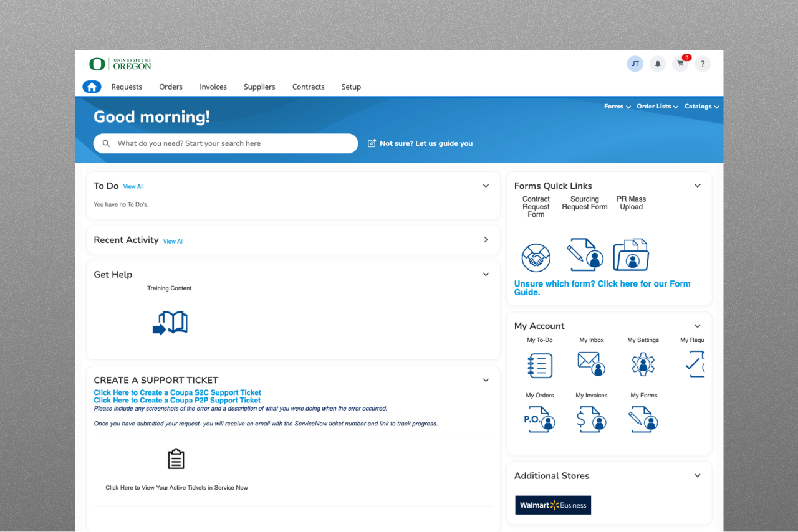Click the Training Content book icon
798x532 pixels.
170,323
